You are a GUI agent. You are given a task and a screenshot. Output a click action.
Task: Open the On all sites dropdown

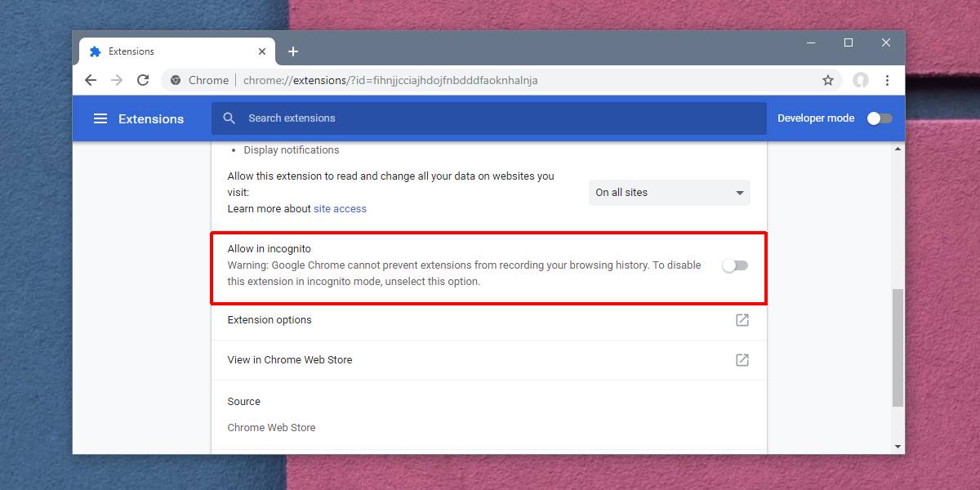[x=669, y=193]
